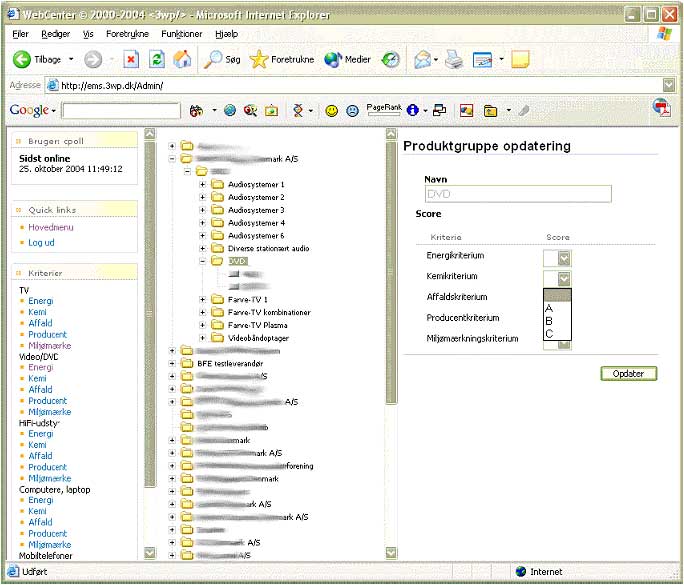
Task: Choose score B in dropdown list
Action: 557,321
